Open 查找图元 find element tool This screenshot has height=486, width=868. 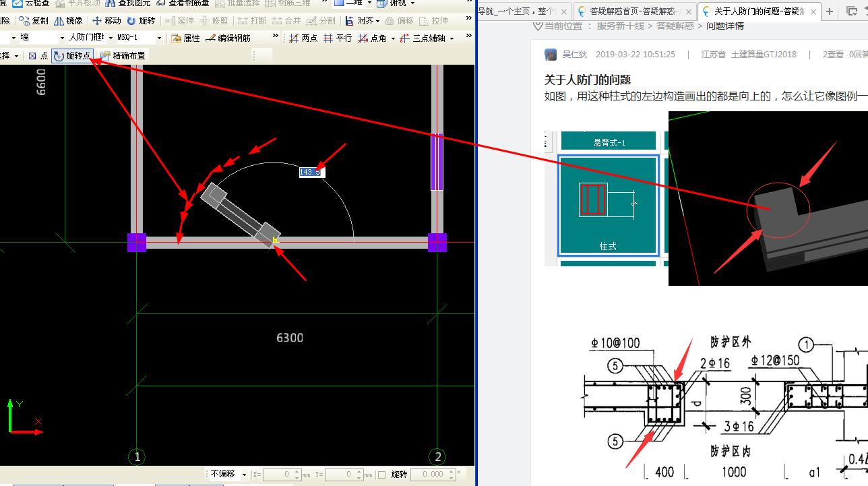(x=128, y=3)
